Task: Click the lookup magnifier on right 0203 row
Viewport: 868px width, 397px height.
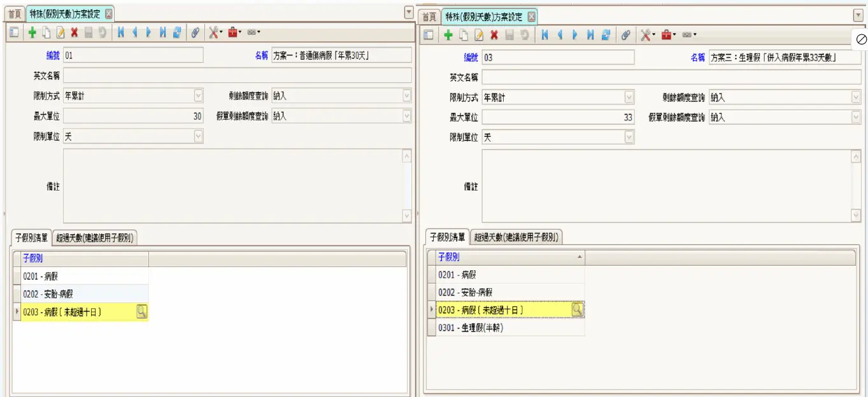Action: [x=577, y=310]
